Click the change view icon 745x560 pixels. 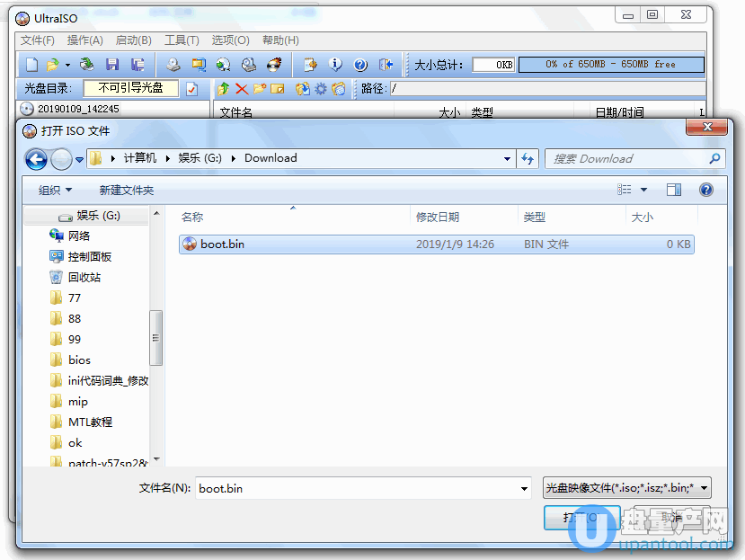tap(625, 190)
